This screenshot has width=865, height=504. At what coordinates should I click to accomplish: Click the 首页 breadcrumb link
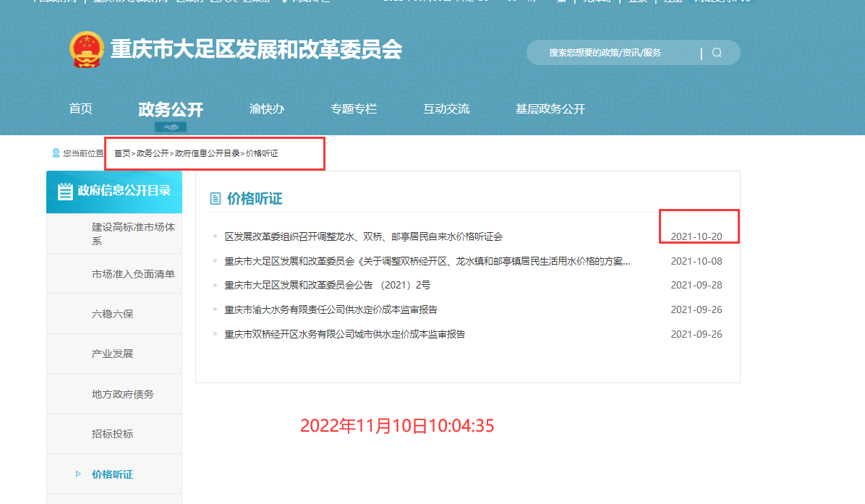pyautogui.click(x=122, y=153)
